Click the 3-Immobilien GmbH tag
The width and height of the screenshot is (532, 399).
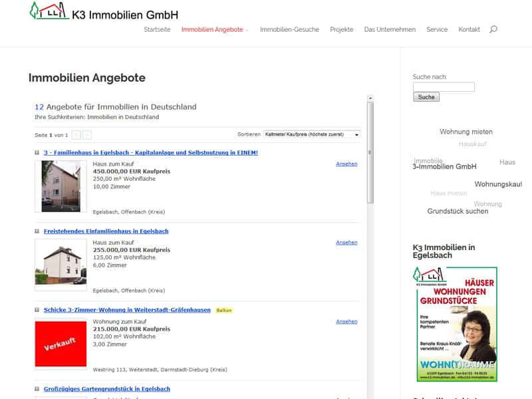tap(444, 167)
